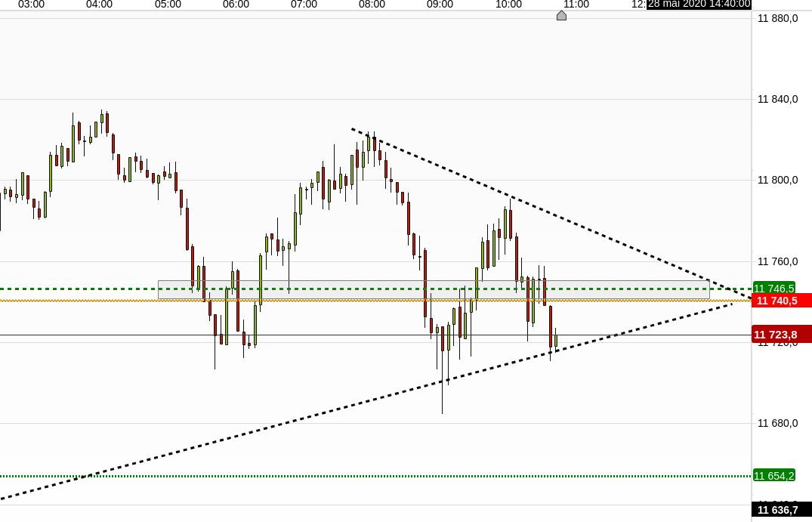This screenshot has height=522, width=812.
Task: Click the 03:00 time axis label
Action: tap(32, 5)
